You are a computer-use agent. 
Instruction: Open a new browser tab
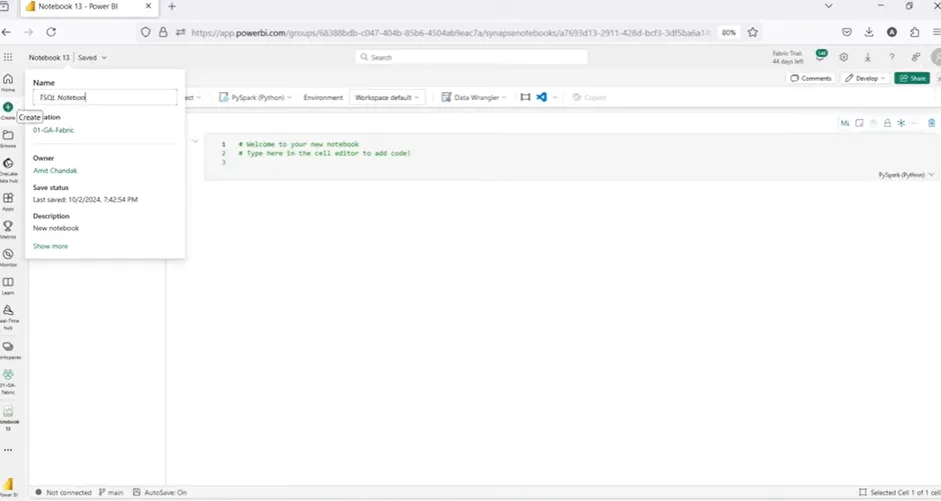click(x=172, y=6)
